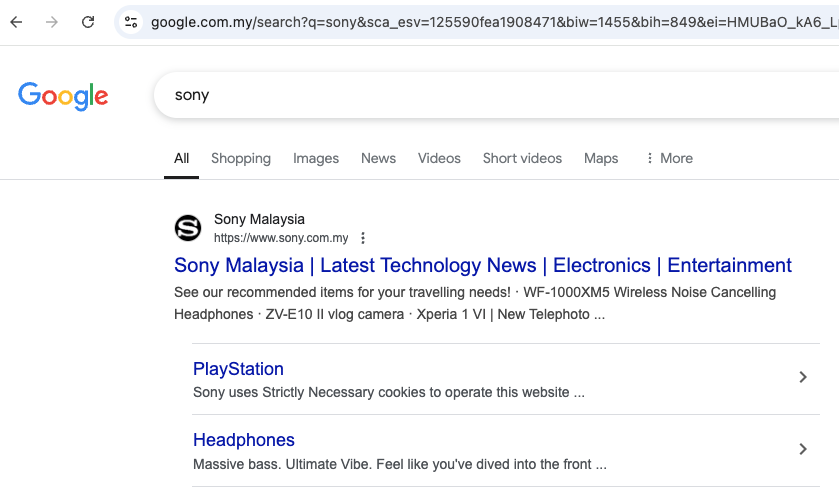Viewport: 839px width, 488px height.
Task: Click 'Massive bass. Ultimate Vibe' description
Action: (x=400, y=464)
